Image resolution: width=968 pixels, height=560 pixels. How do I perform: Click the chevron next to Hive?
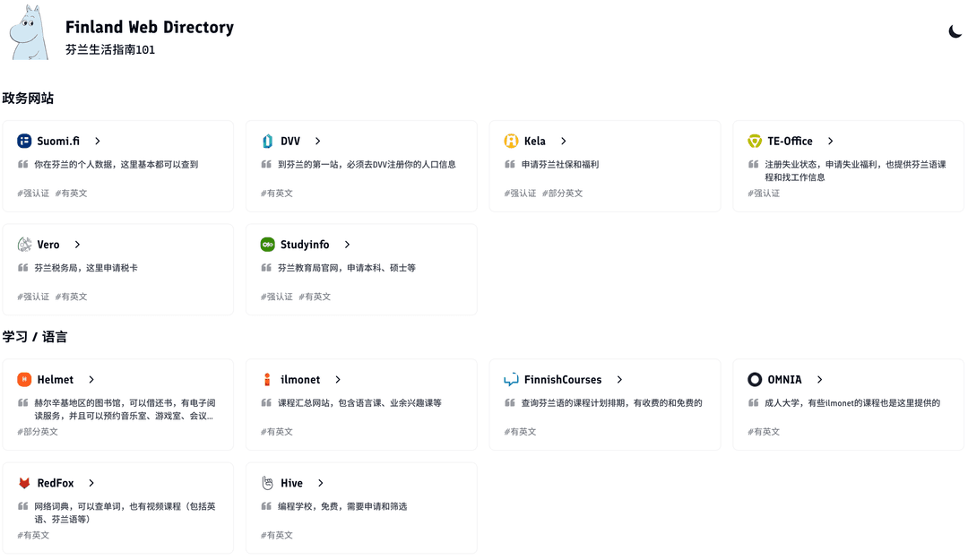point(320,483)
